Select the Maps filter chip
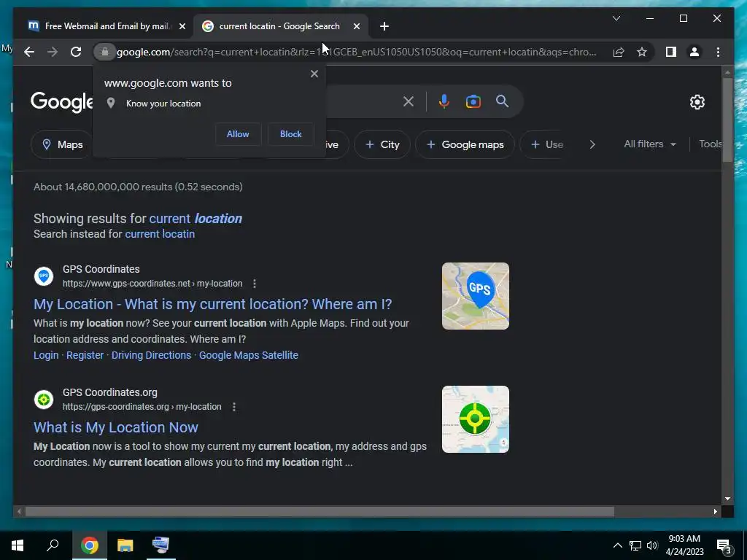This screenshot has width=747, height=560. click(63, 145)
